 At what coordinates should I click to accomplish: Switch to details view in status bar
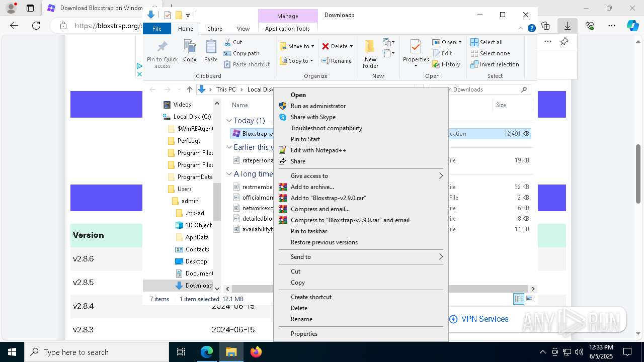[519, 299]
